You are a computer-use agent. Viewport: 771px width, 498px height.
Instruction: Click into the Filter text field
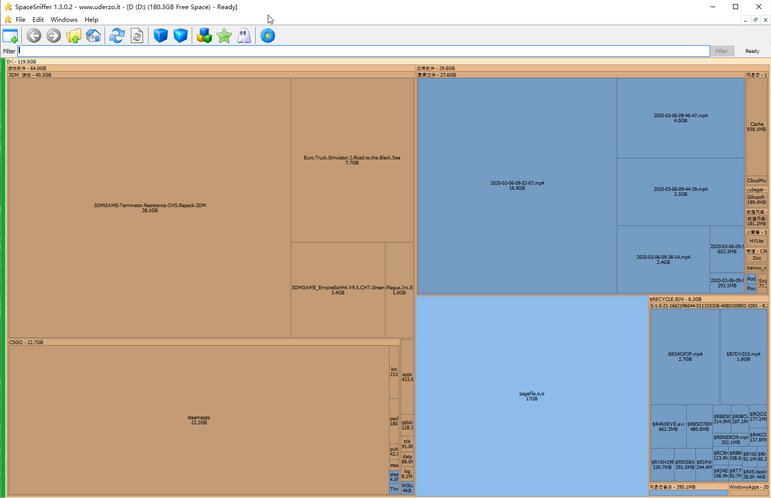(363, 51)
